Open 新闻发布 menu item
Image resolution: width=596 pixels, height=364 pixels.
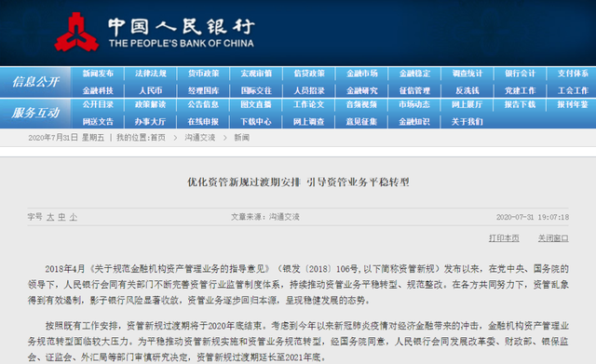(x=98, y=74)
